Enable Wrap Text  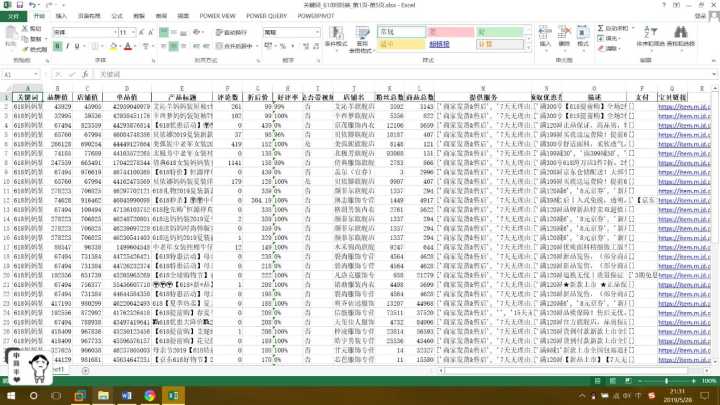[x=232, y=32]
